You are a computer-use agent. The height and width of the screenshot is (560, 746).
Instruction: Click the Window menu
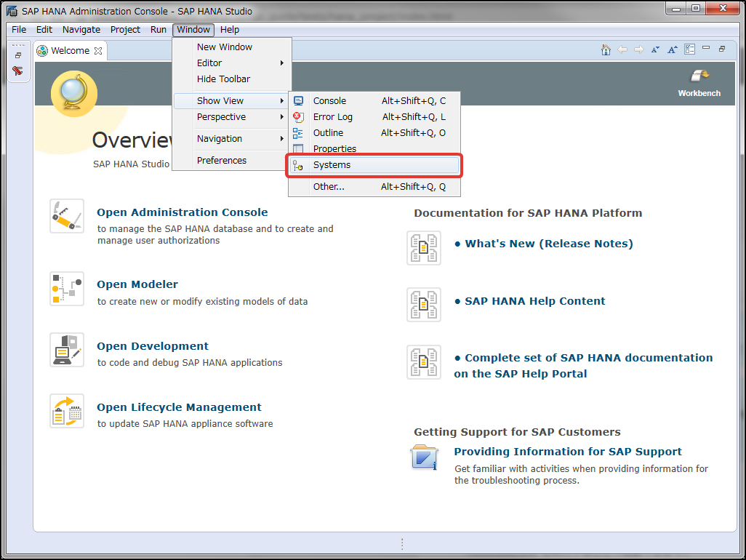click(x=193, y=30)
